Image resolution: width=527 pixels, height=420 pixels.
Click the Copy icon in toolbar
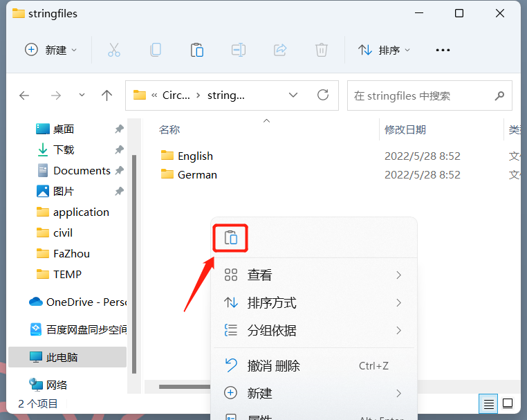pos(156,50)
